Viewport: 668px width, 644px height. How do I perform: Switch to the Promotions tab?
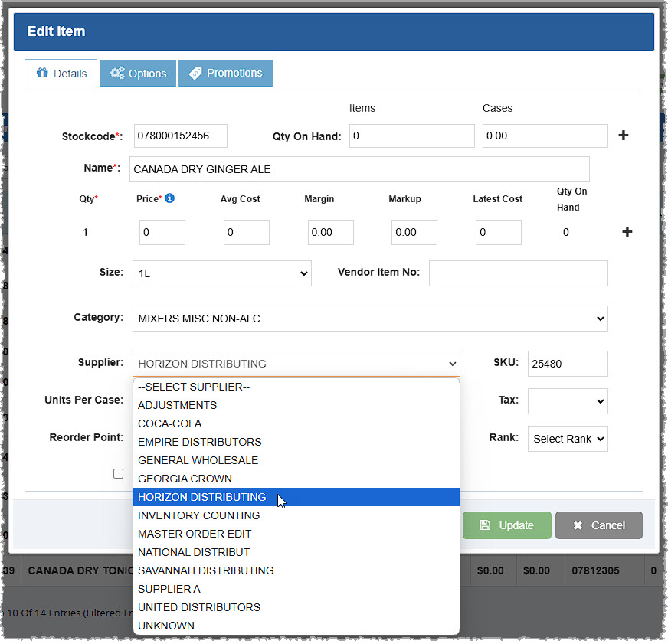pos(225,73)
